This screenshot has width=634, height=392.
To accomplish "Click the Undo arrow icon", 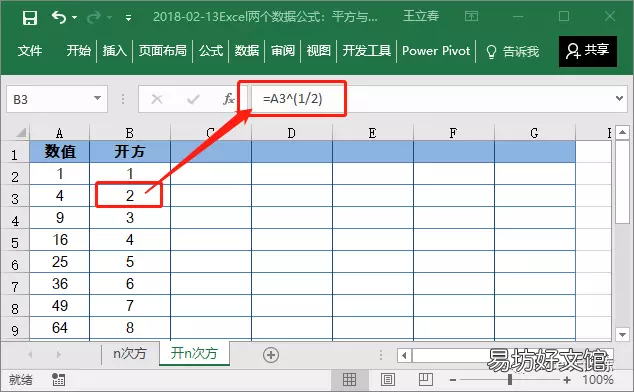I will point(59,17).
